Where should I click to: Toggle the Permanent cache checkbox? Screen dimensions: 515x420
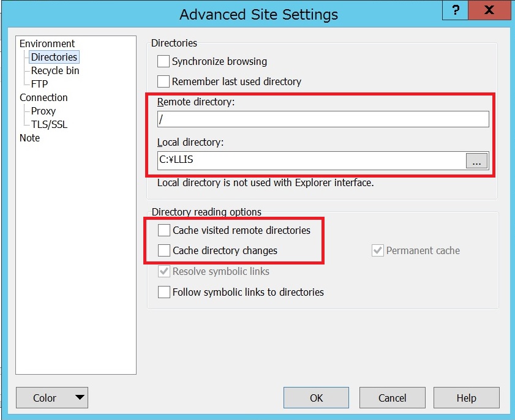[x=378, y=250]
